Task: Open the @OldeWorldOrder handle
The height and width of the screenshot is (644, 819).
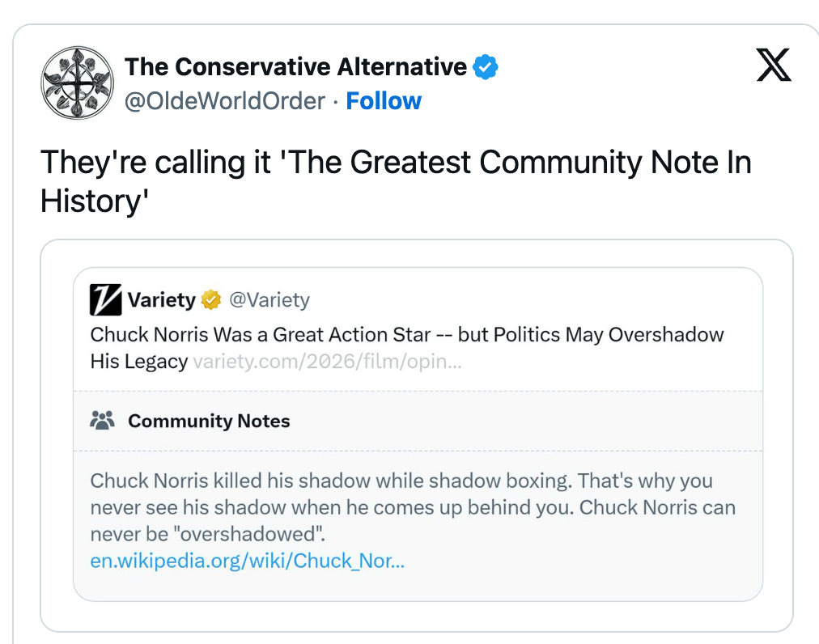Action: [x=224, y=101]
